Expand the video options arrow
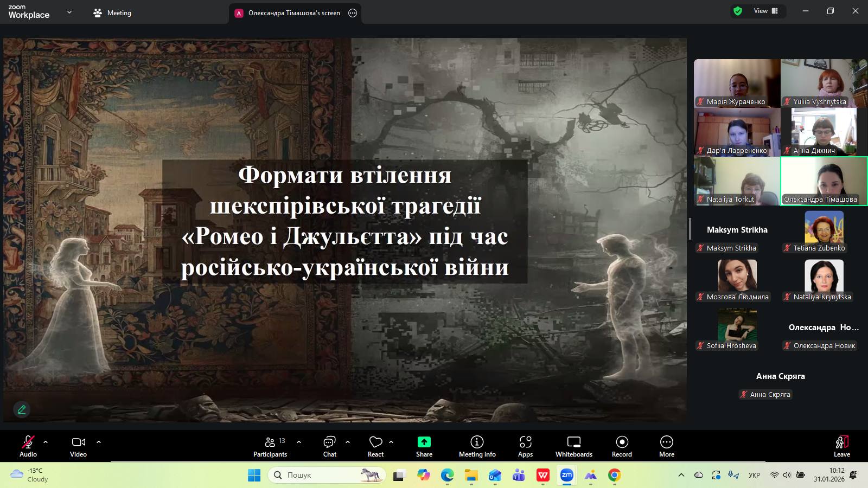The width and height of the screenshot is (868, 488). [x=99, y=442]
